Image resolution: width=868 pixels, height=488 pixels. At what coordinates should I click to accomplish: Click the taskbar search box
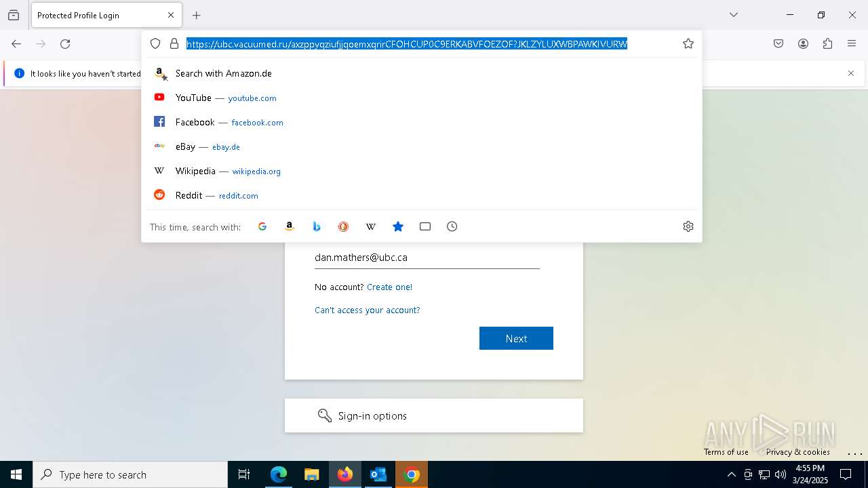130,474
